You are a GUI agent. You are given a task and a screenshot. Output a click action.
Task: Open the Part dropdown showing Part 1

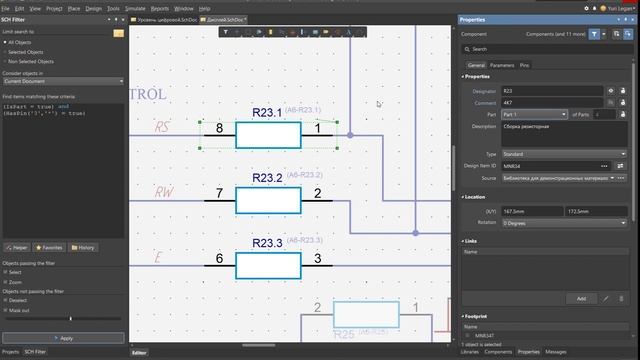tap(534, 114)
